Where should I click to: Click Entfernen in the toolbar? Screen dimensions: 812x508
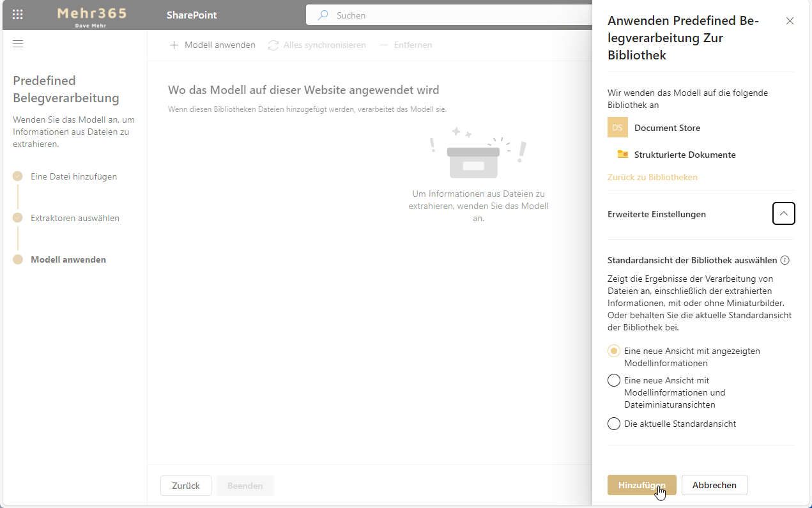pyautogui.click(x=406, y=45)
